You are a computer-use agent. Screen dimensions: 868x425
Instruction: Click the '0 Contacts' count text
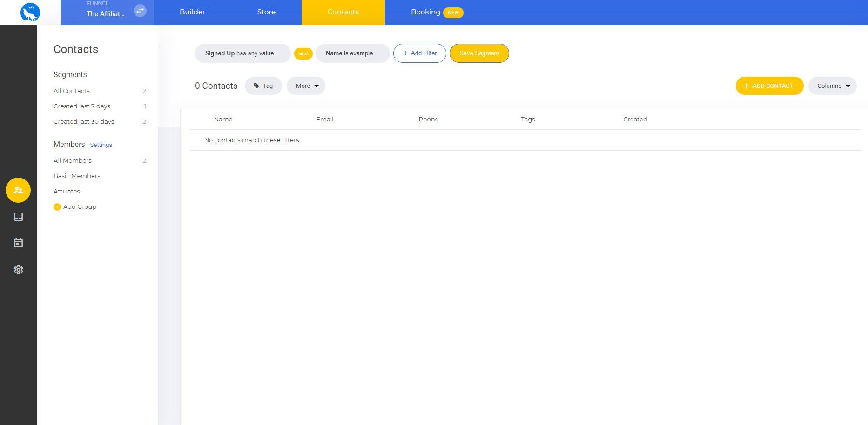(x=216, y=86)
